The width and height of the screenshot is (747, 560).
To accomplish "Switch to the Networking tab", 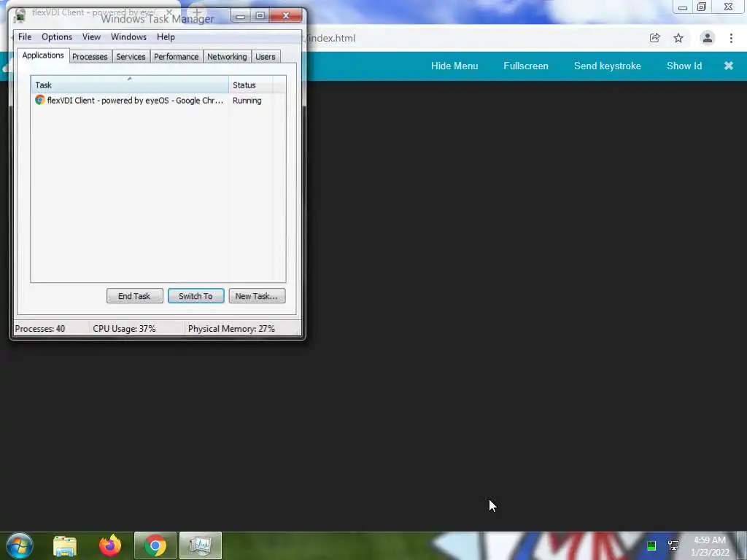I will [x=227, y=57].
